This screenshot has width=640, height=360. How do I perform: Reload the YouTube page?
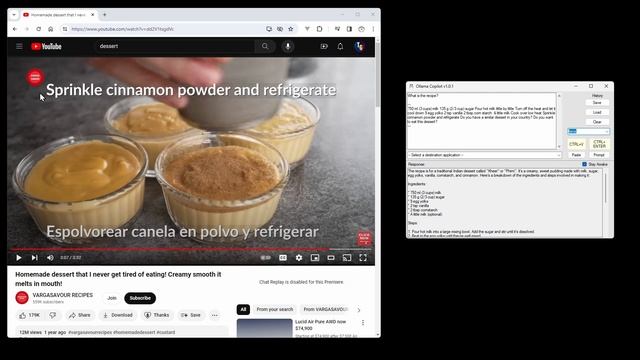tap(38, 29)
